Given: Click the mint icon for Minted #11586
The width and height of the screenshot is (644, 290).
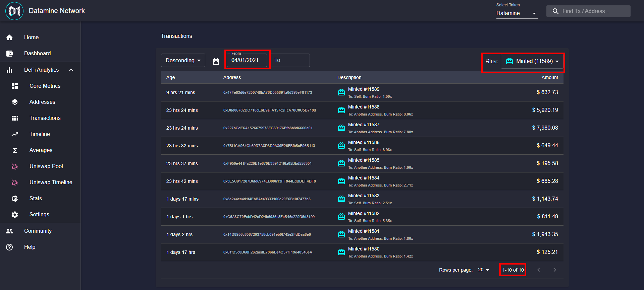Looking at the screenshot, I should 341,146.
